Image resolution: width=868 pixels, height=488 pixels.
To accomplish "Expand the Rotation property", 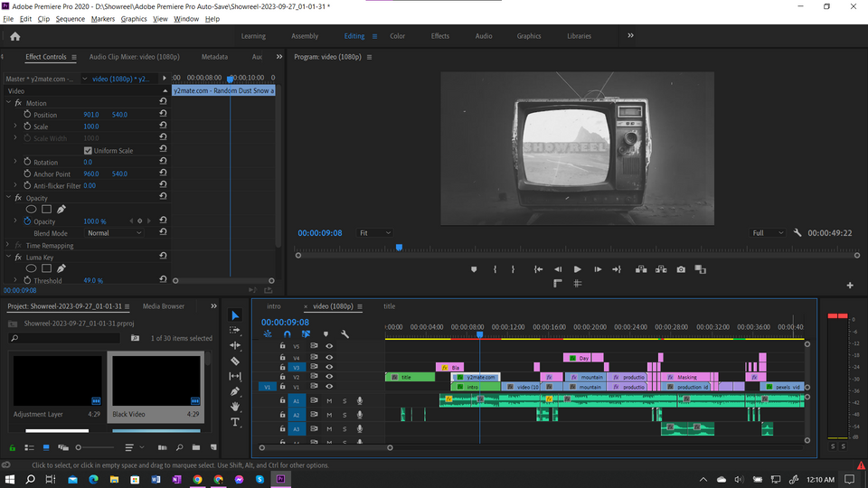I will click(15, 162).
